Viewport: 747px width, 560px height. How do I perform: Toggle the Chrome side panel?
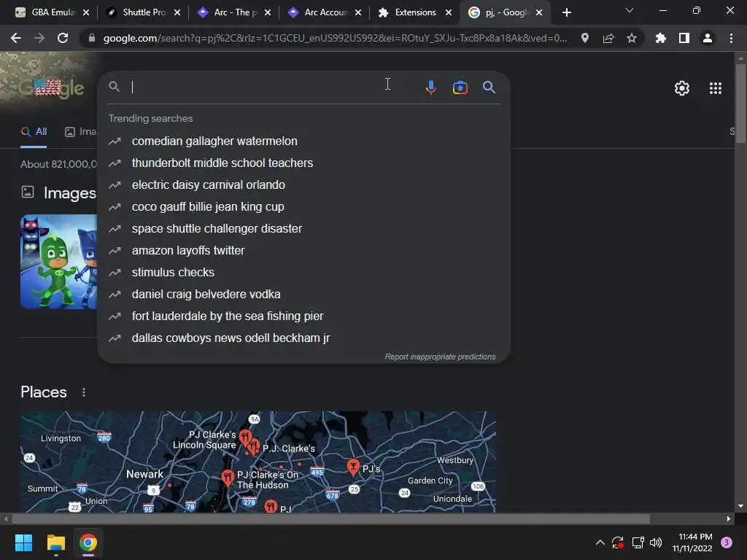(684, 38)
